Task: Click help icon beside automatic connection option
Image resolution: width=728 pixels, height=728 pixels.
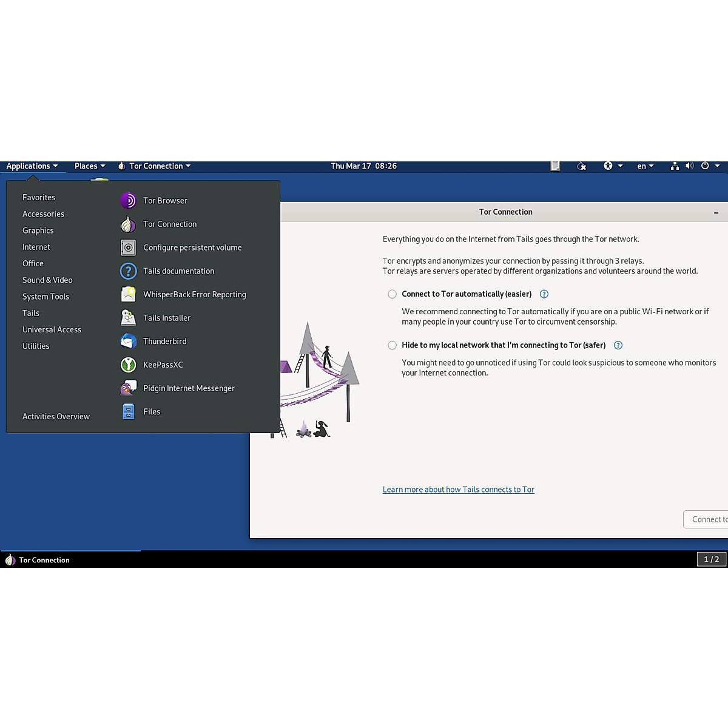Action: (x=544, y=294)
